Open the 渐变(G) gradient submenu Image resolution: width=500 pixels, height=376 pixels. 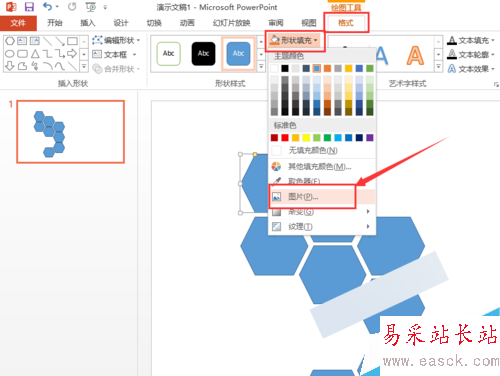coord(322,212)
